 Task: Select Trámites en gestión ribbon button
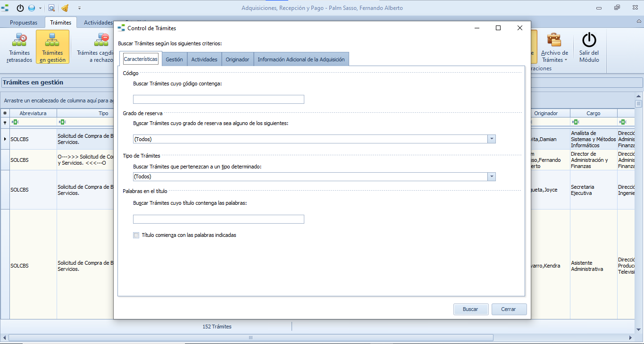[52, 47]
